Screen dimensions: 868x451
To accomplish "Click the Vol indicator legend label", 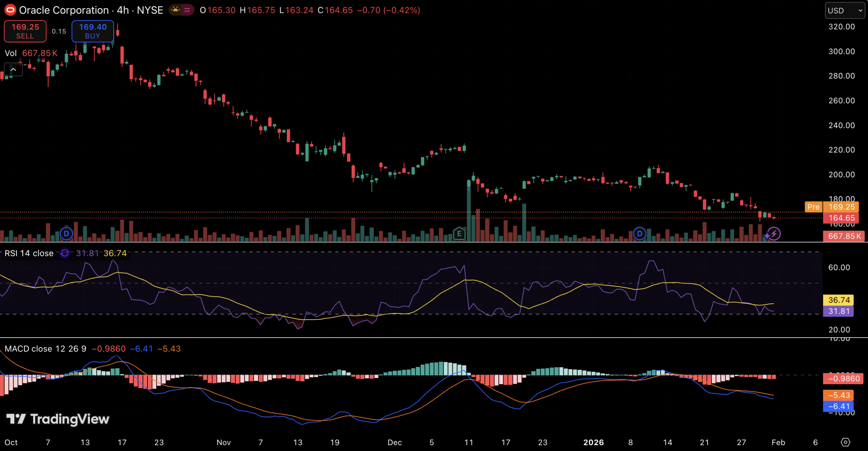I will click(11, 53).
